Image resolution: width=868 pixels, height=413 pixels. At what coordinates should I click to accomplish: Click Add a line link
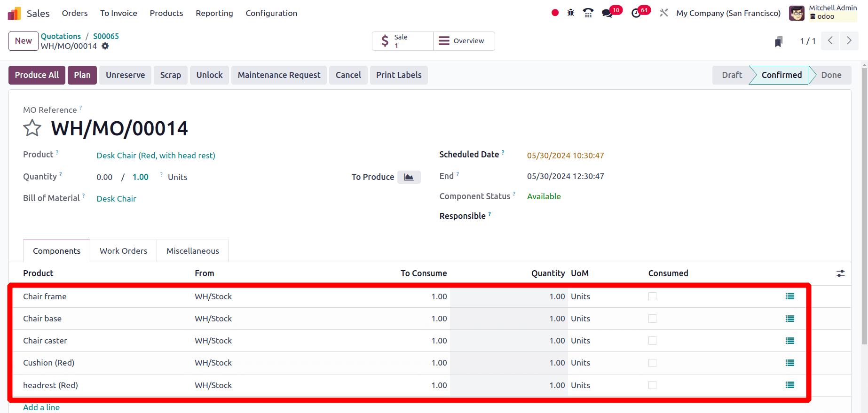click(x=41, y=407)
